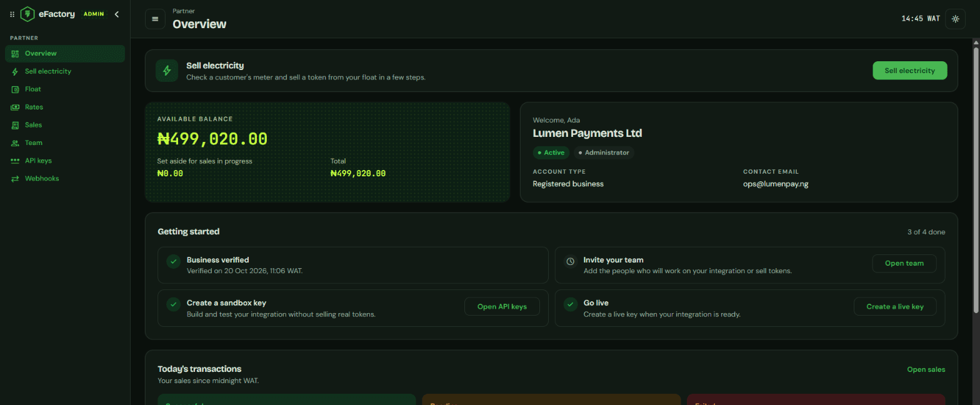Click the eFactory hexagon logo

(x=27, y=14)
